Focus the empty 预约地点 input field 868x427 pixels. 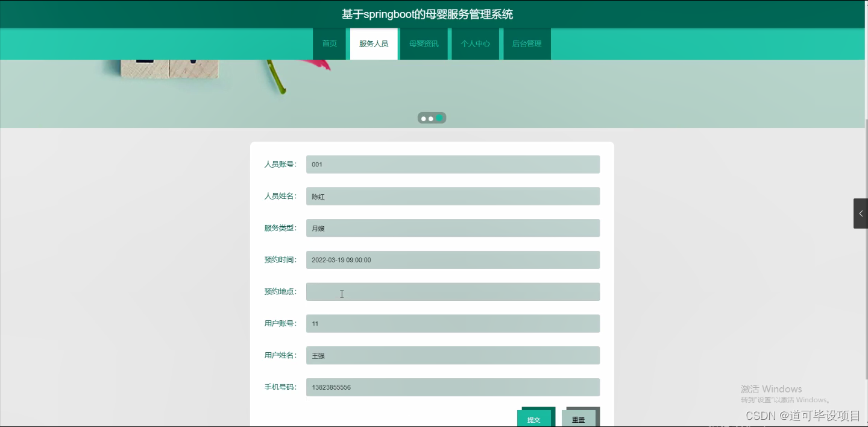click(453, 291)
